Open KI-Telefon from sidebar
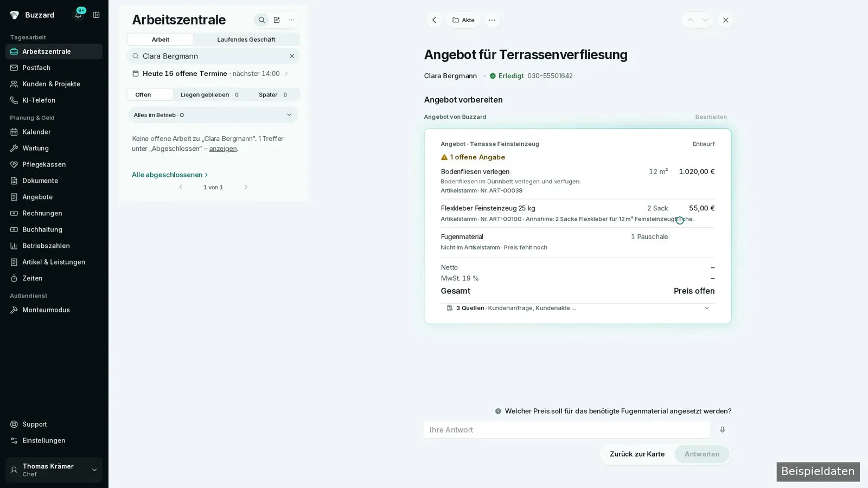 [x=54, y=100]
